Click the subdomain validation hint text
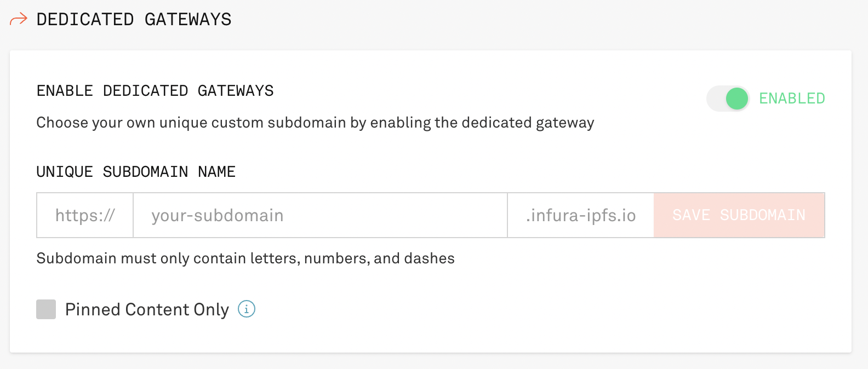 tap(245, 258)
